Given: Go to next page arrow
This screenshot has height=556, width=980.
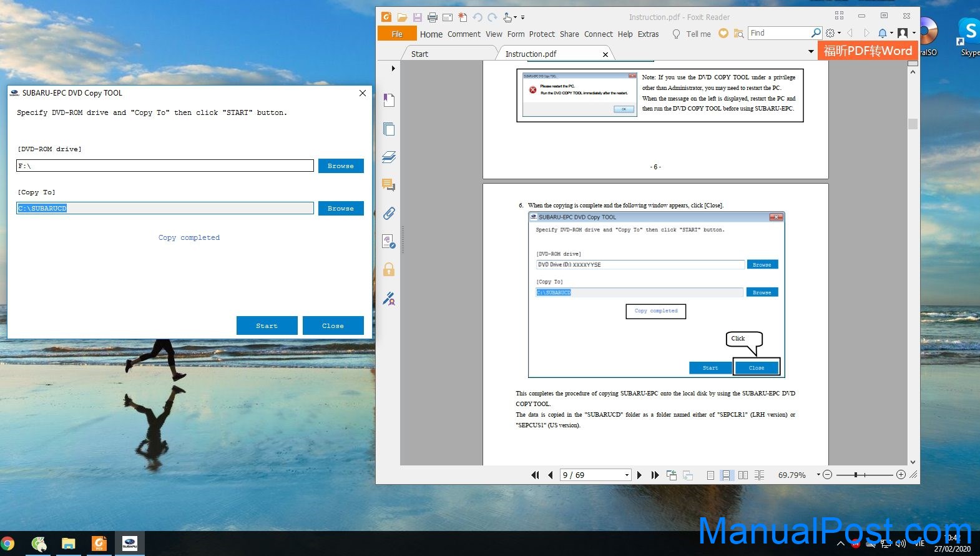Looking at the screenshot, I should 639,475.
